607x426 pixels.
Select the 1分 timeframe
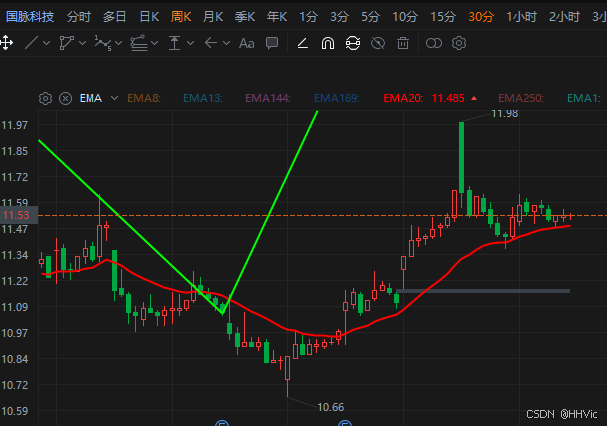[x=308, y=17]
